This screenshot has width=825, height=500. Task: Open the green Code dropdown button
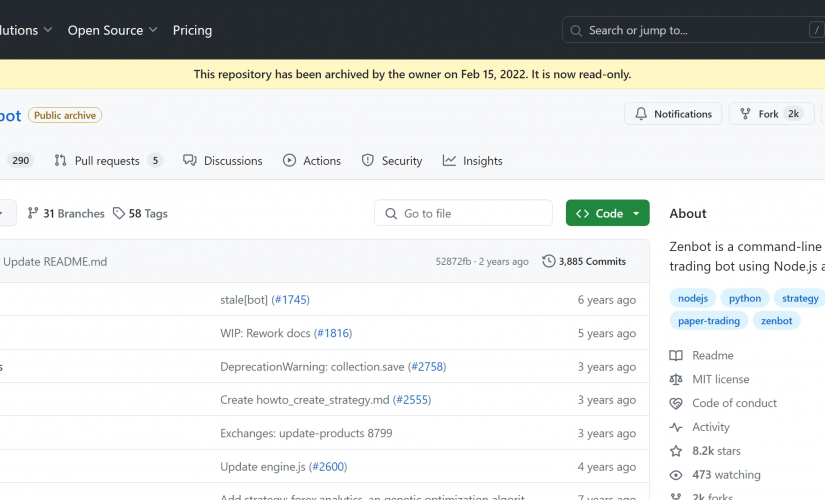[x=608, y=213]
